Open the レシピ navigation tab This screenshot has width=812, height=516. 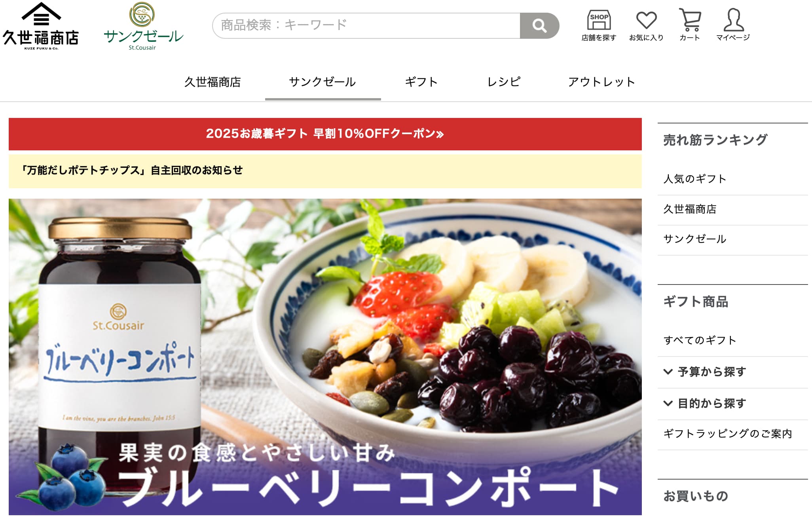(x=504, y=82)
